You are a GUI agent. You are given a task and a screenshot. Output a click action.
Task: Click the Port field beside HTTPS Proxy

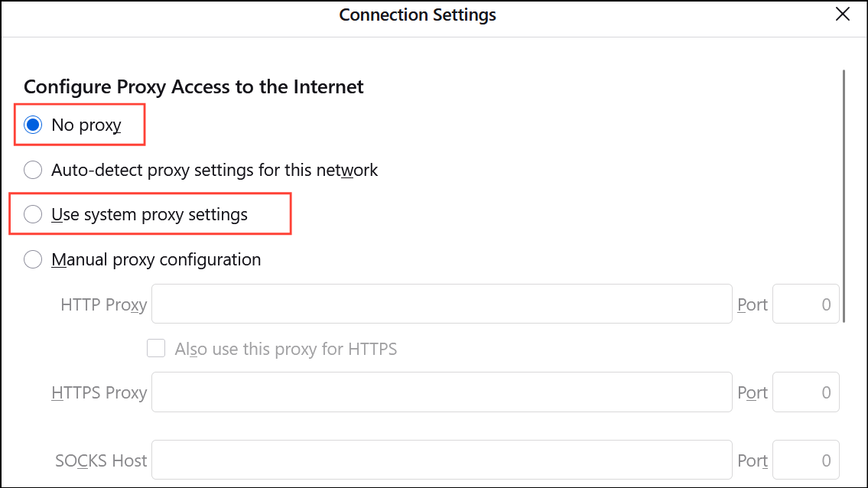[x=805, y=392]
